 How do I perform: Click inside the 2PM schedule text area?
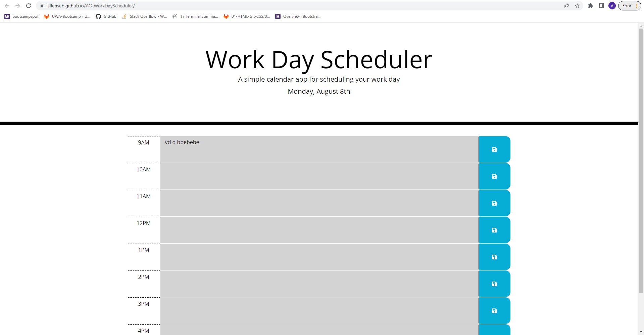point(319,284)
